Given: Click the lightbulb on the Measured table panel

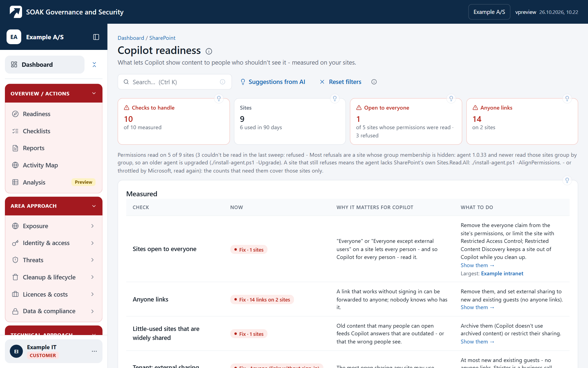Looking at the screenshot, I should [567, 180].
